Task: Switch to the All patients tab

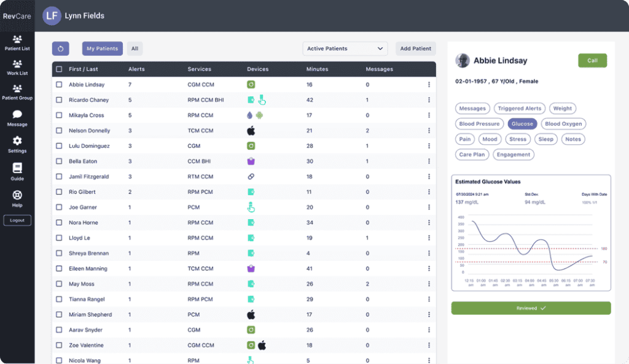Action: [x=135, y=48]
